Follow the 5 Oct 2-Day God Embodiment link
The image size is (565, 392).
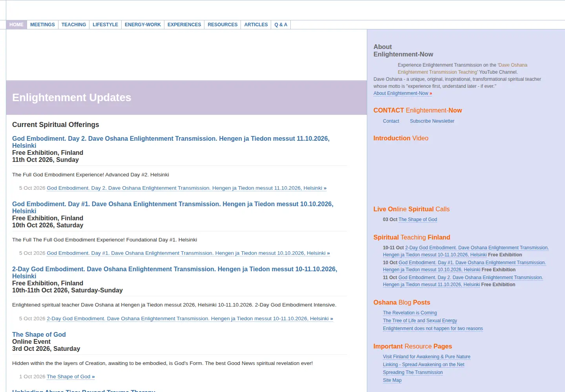tap(190, 319)
